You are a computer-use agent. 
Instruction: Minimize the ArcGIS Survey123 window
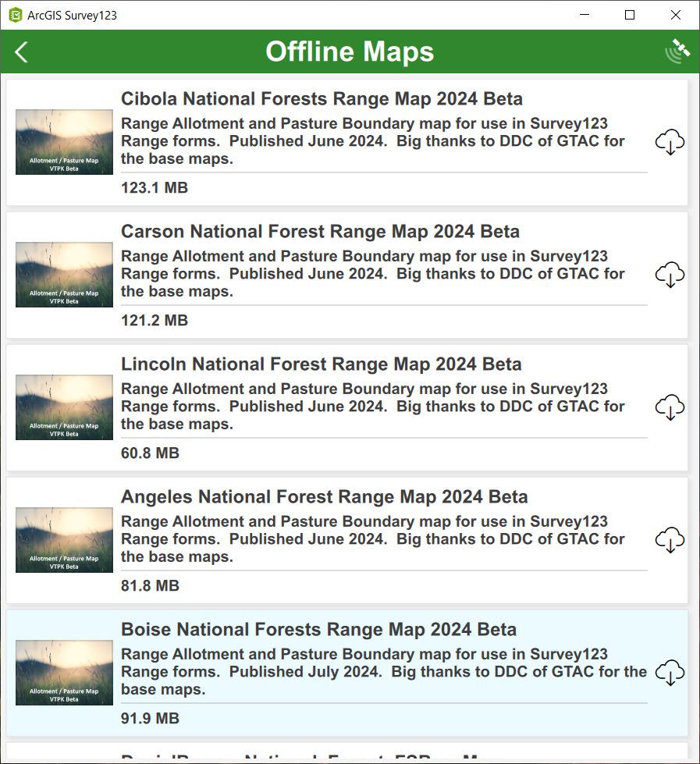[585, 15]
